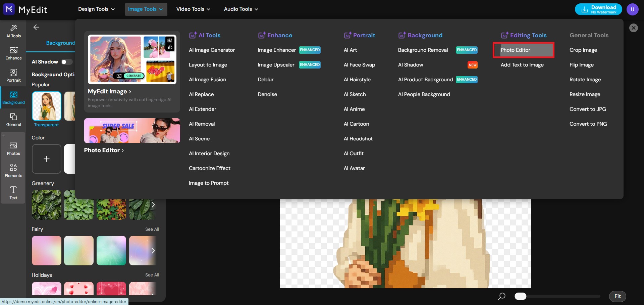The width and height of the screenshot is (644, 305).
Task: Open the General panel in the sidebar
Action: [13, 120]
